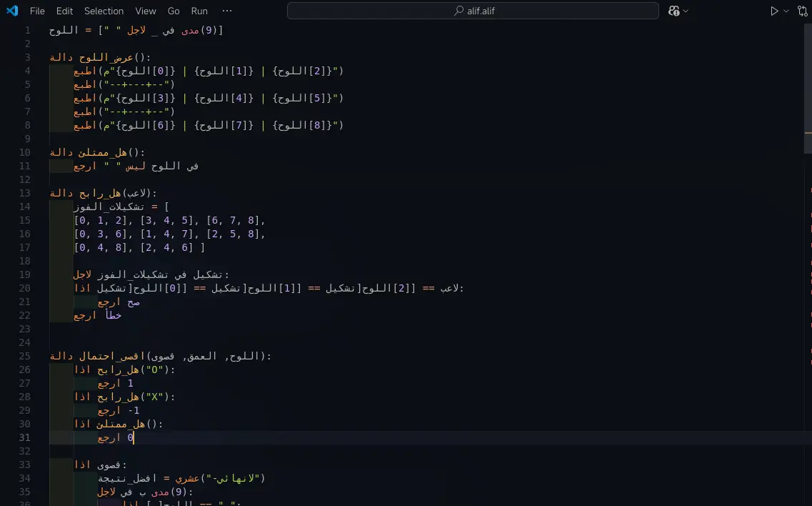Open the Selection menu
812x506 pixels.
[104, 11]
